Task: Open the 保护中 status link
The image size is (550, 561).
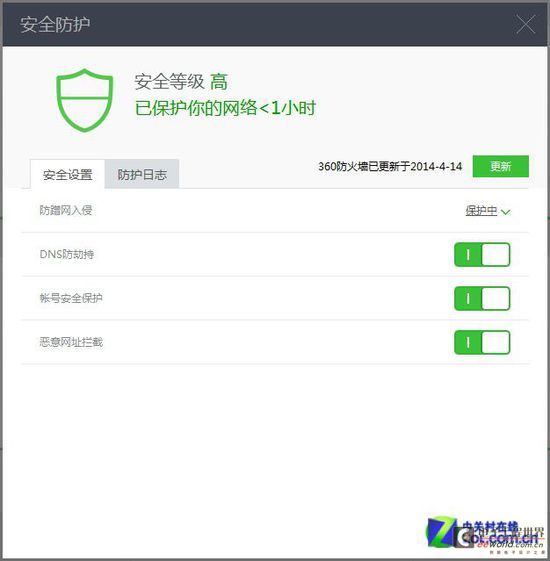Action: [481, 211]
